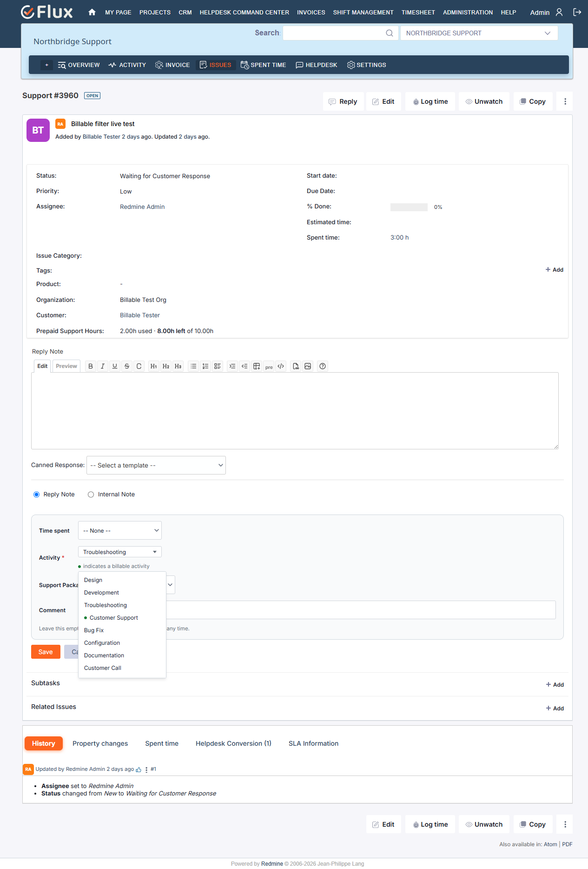The height and width of the screenshot is (869, 588).
Task: Click the top Log time button
Action: [x=430, y=101]
